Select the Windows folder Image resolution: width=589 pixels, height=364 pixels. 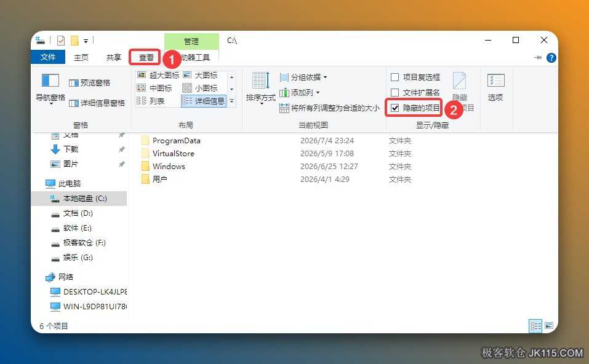tap(169, 166)
